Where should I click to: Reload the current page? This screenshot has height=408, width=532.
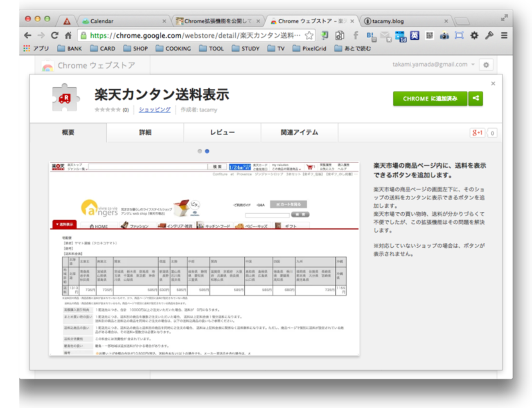(54, 36)
